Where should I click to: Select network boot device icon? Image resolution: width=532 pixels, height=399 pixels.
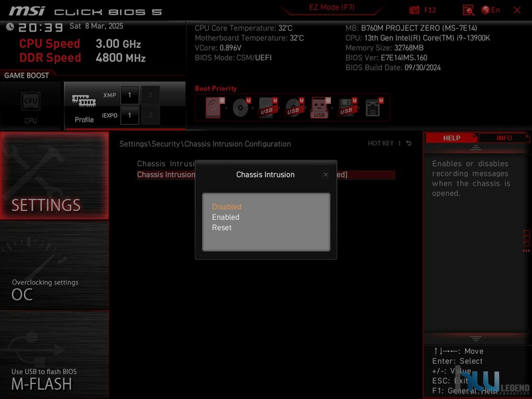pyautogui.click(x=374, y=107)
